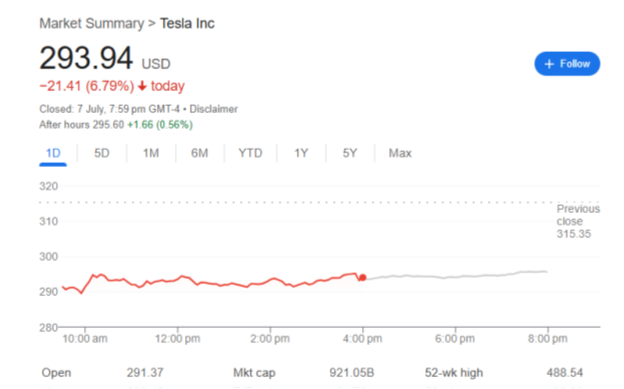This screenshot has width=624, height=389.
Task: Select the YTD tab
Action: point(250,153)
